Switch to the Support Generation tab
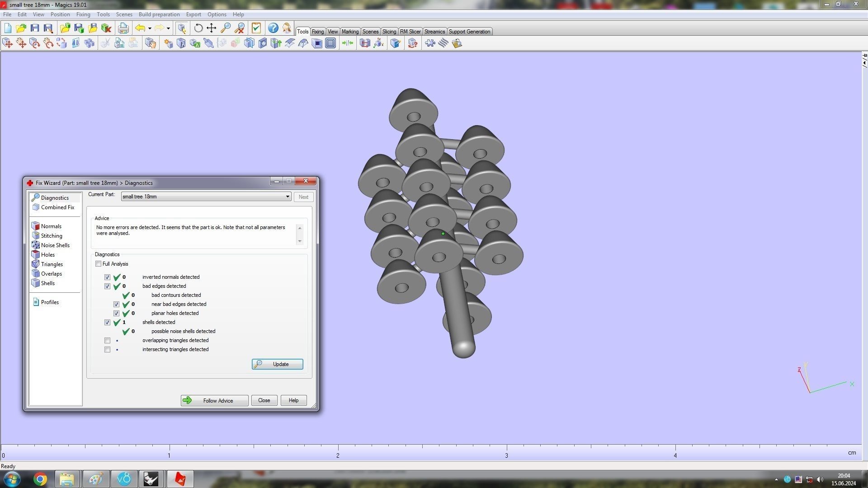This screenshot has width=868, height=488. pyautogui.click(x=469, y=32)
